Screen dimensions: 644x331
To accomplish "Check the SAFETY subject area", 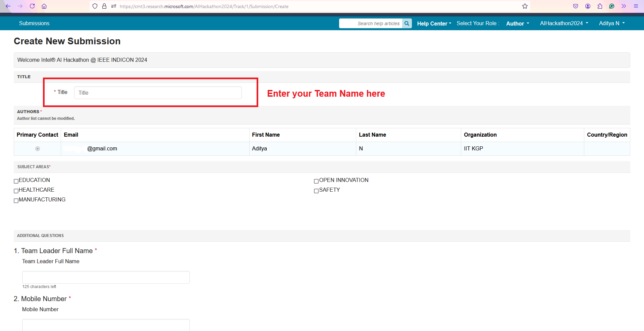I will tap(316, 191).
